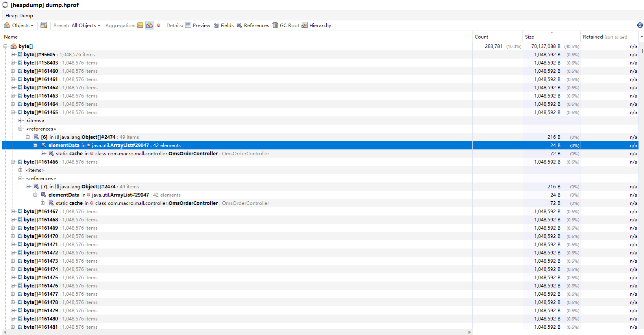The image size is (644, 335).
Task: Click the 70,137,088 B size cell
Action: point(551,46)
